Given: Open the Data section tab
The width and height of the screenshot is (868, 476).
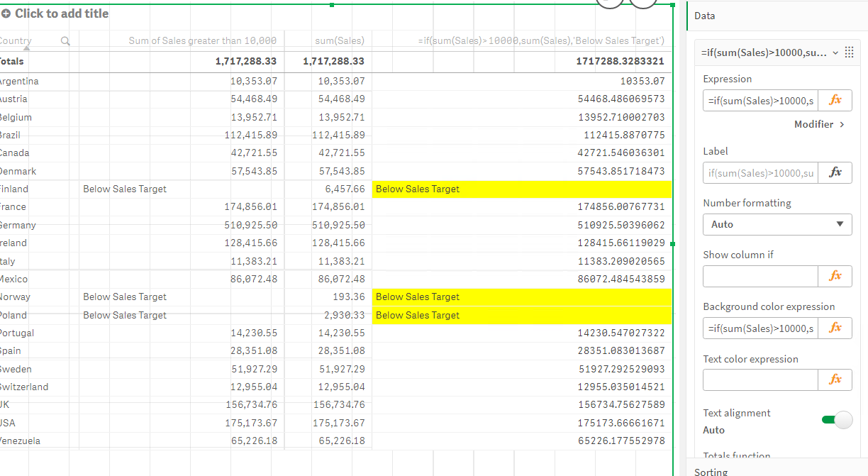Looking at the screenshot, I should [704, 16].
